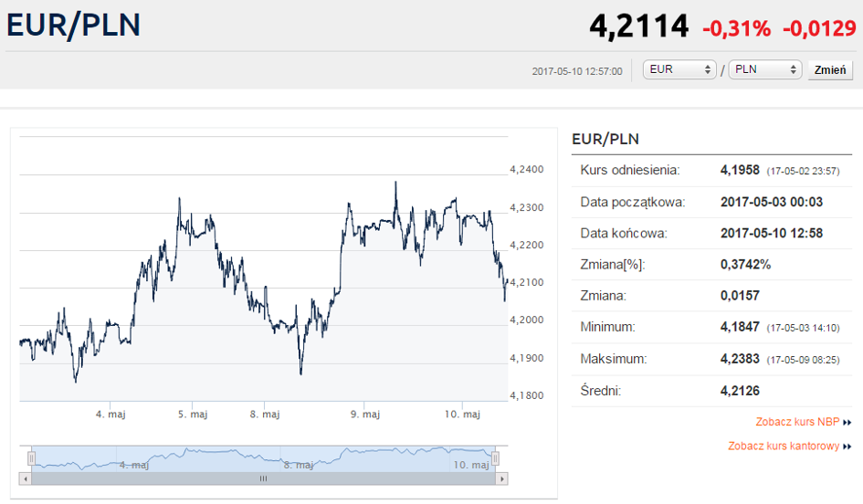Open the PLN quote currency dropdown
The height and width of the screenshot is (504, 863).
click(x=764, y=70)
